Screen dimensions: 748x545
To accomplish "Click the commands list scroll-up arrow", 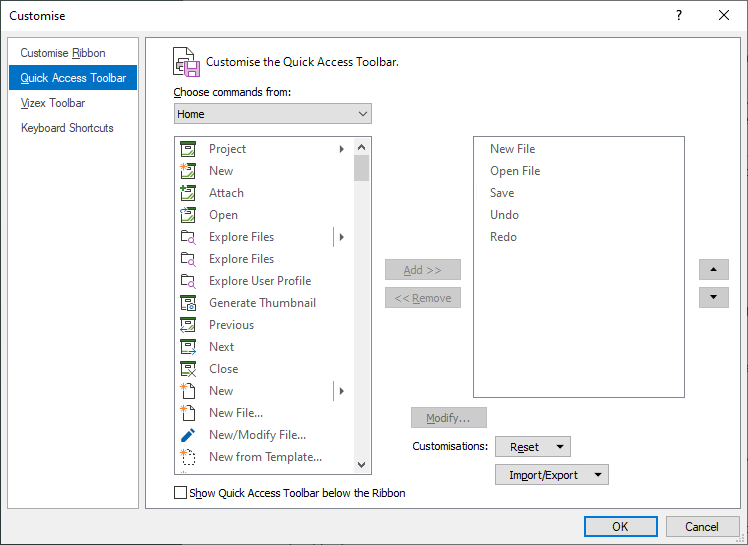I will pyautogui.click(x=362, y=147).
